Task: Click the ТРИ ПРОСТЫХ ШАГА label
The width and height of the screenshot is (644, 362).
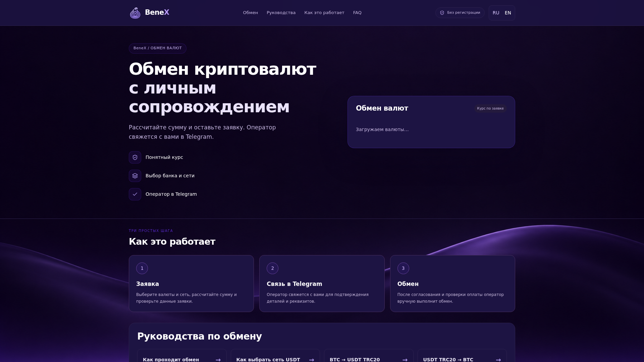Action: tap(151, 231)
